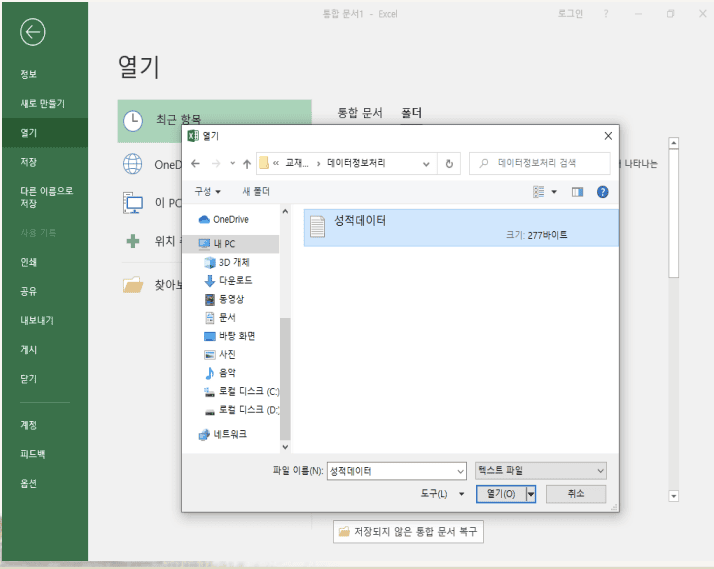Click the up-folder arrow in the dialog
The image size is (714, 569).
(246, 163)
